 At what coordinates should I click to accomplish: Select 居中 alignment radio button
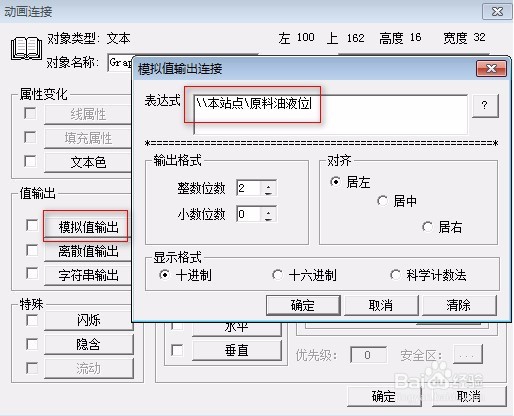382,201
